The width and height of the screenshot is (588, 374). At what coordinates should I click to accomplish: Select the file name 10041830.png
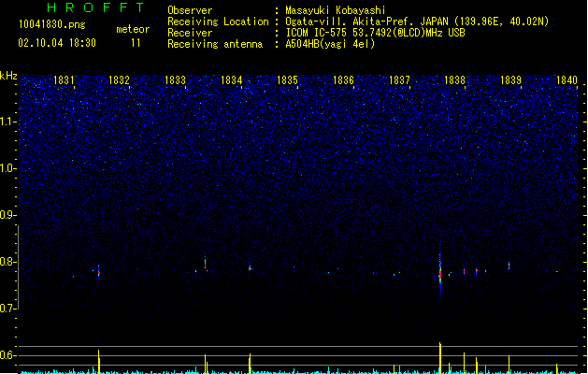[52, 24]
